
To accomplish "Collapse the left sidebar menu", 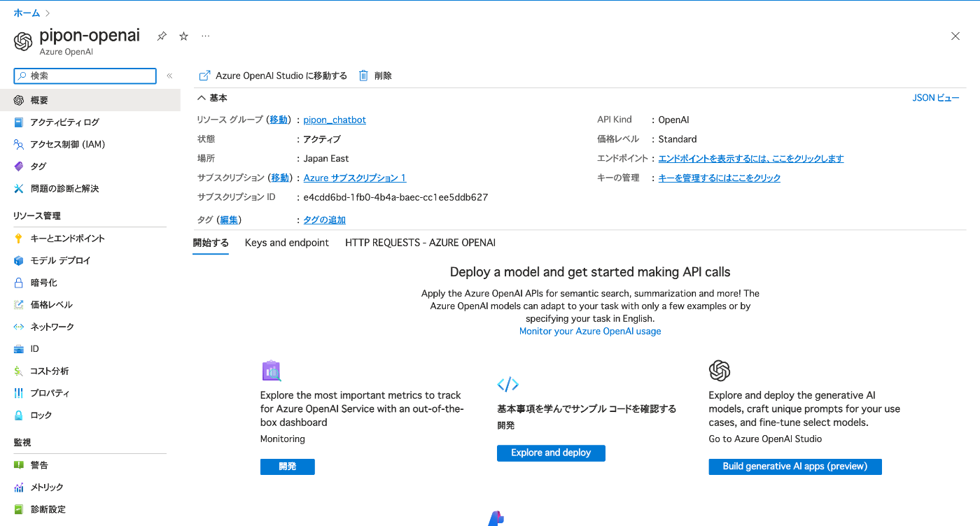I will (169, 76).
